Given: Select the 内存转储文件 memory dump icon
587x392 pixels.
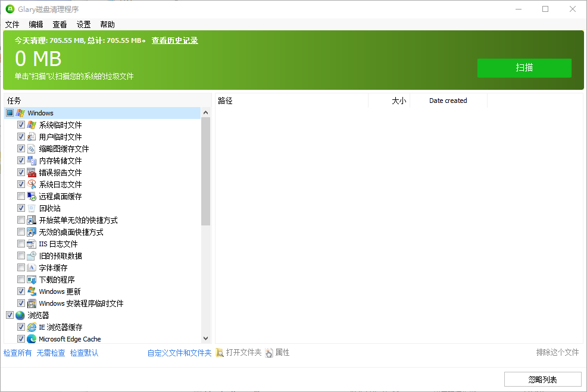Looking at the screenshot, I should pos(31,160).
